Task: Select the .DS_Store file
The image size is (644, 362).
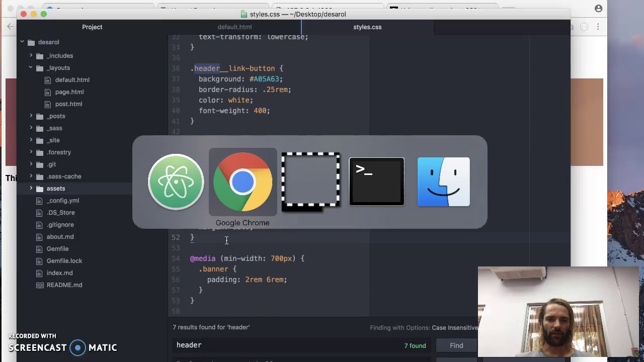Action: point(60,213)
